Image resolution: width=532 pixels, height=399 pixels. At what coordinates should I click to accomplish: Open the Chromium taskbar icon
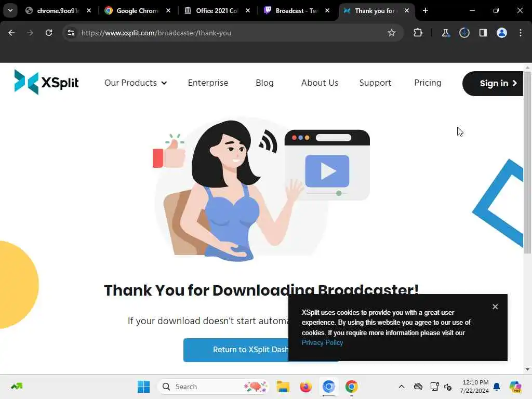328,387
